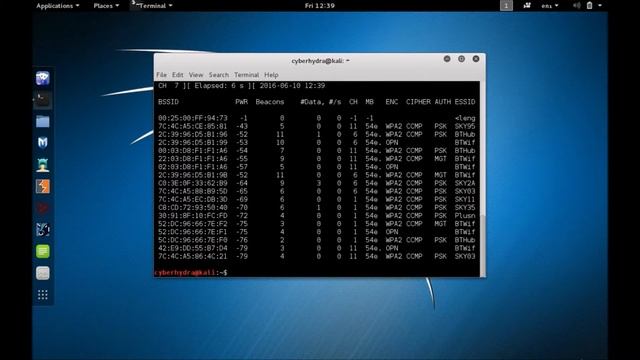This screenshot has width=640, height=360.
Task: Click BSSID 30:91:8F:10:FC:FD
Action: coord(193,216)
